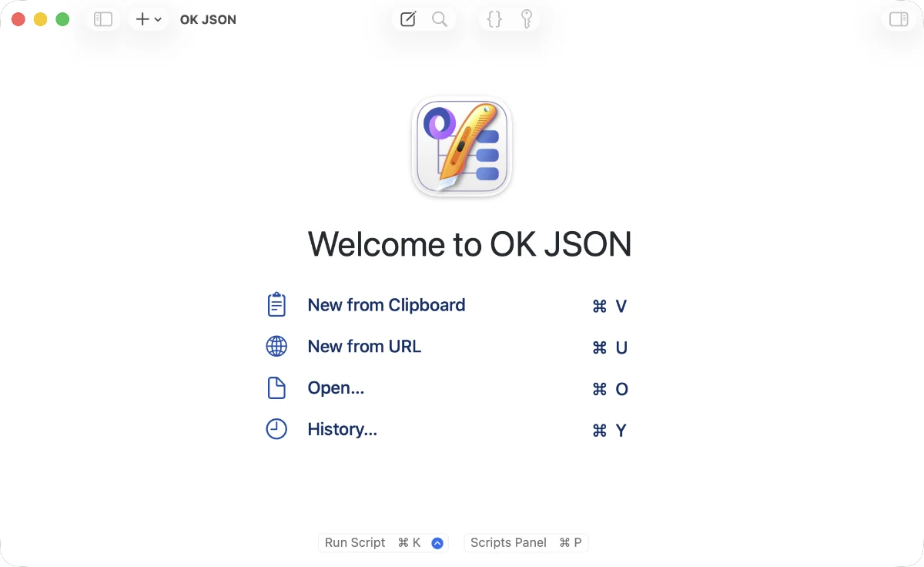Open the History... entry

tap(343, 430)
